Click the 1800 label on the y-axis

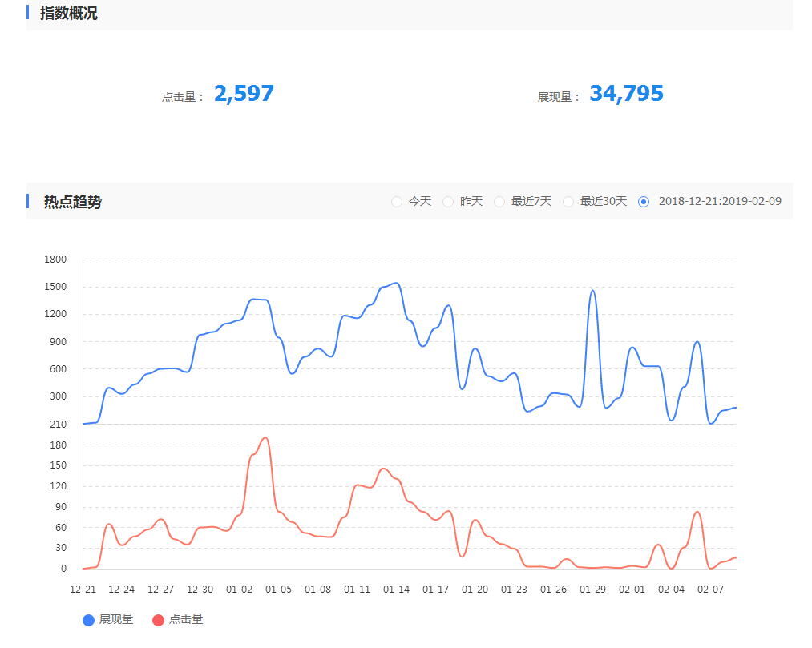point(56,260)
